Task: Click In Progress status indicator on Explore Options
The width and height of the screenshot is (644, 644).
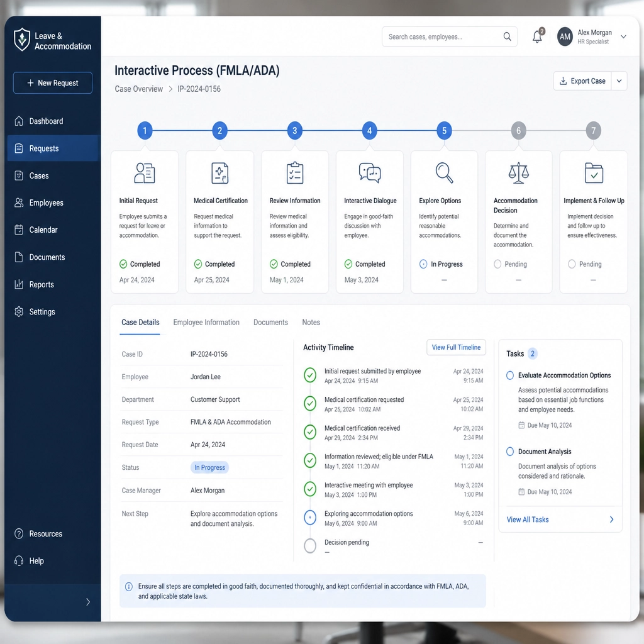Action: [423, 264]
